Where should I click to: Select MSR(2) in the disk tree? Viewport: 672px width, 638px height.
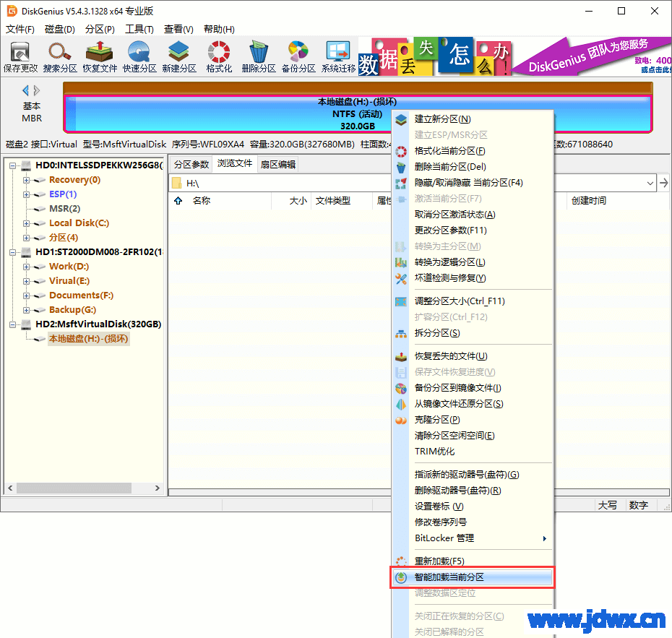[x=64, y=209]
